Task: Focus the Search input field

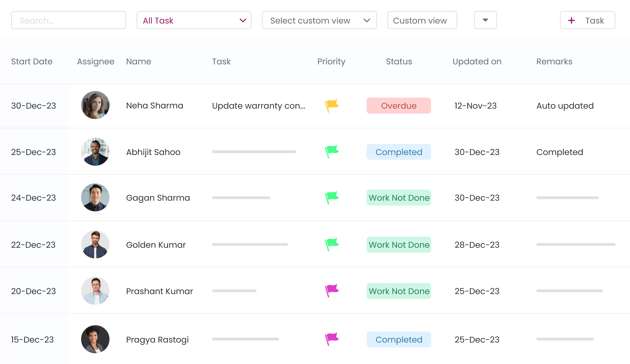Action: pos(69,20)
